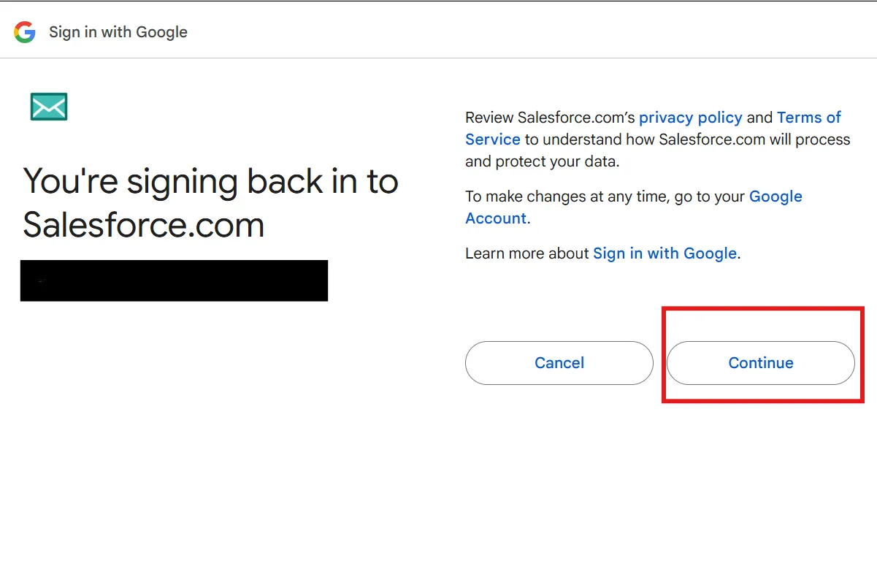The image size is (877, 588).
Task: Click the word "and" between the policy links
Action: coord(759,118)
